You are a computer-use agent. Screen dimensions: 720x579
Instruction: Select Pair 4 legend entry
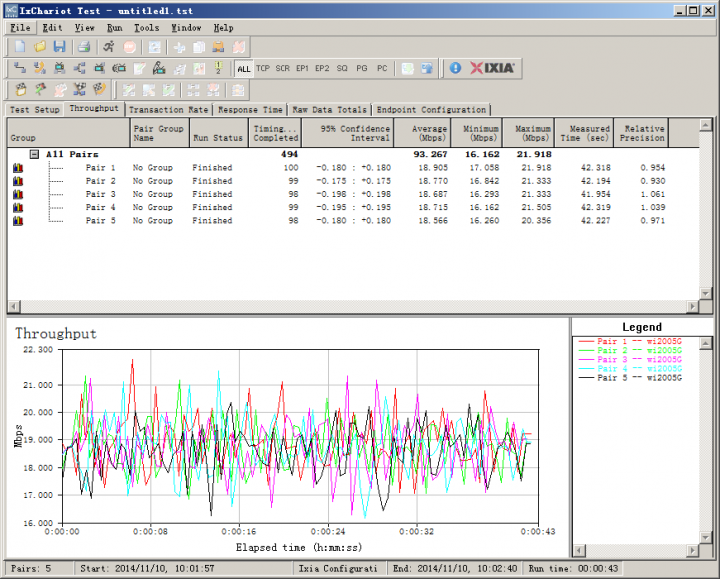[x=630, y=369]
